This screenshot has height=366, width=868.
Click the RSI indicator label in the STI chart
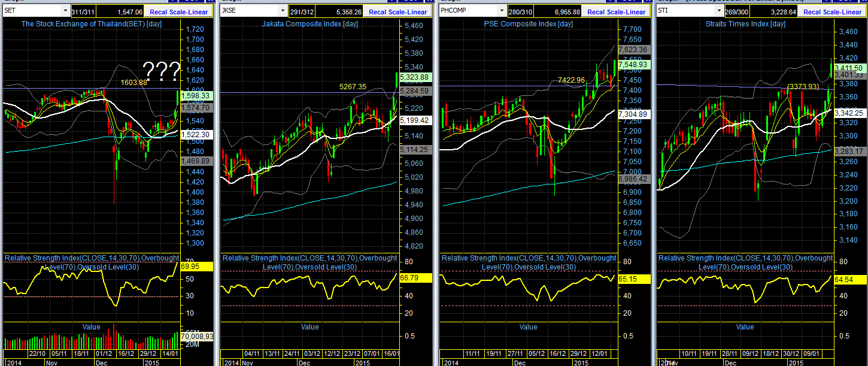pos(745,262)
